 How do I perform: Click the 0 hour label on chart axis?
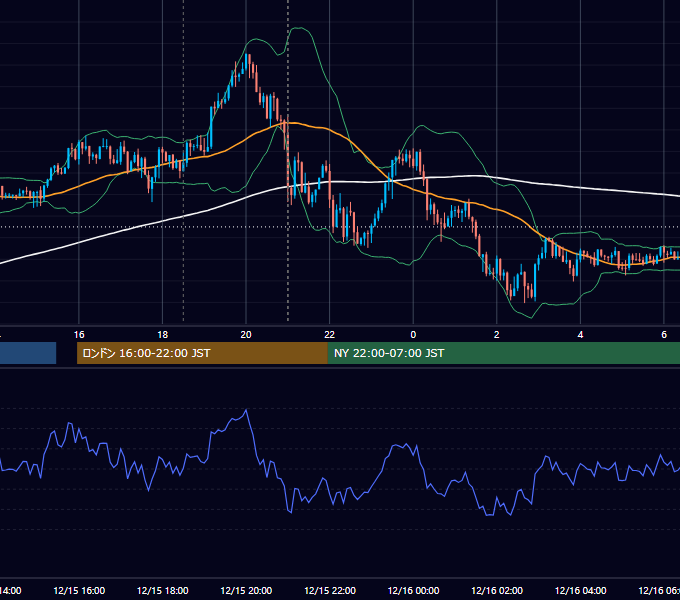pyautogui.click(x=413, y=335)
